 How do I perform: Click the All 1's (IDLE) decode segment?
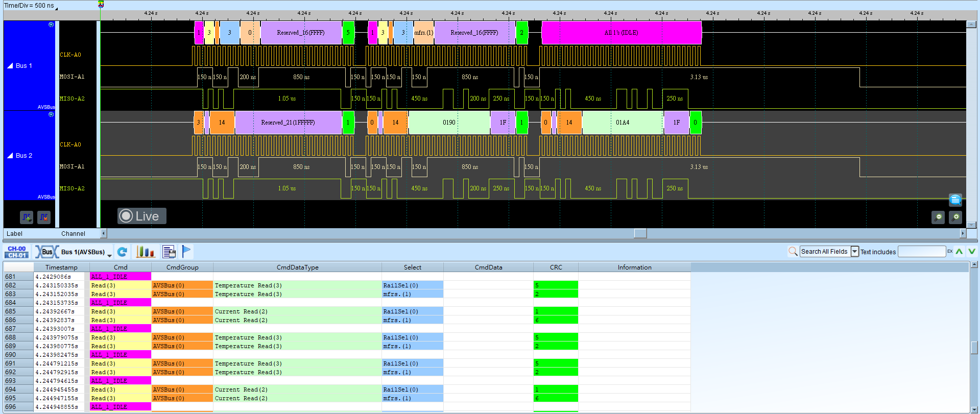click(622, 33)
